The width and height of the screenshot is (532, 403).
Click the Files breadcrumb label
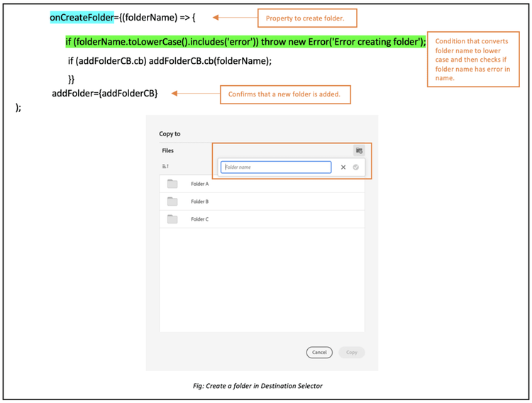[167, 150]
